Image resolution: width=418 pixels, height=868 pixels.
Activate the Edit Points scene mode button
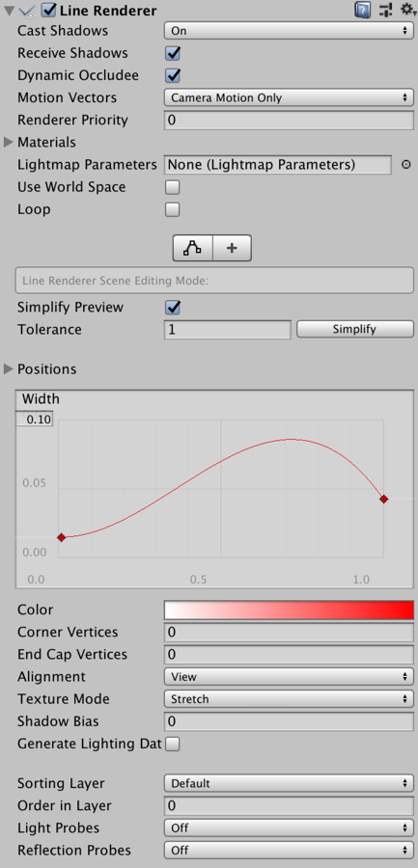coord(193,248)
